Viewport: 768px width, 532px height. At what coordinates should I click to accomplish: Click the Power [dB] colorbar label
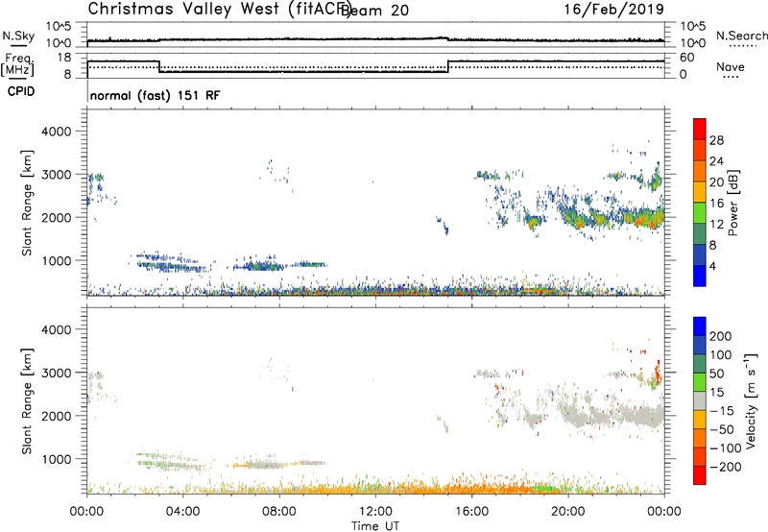tap(732, 203)
